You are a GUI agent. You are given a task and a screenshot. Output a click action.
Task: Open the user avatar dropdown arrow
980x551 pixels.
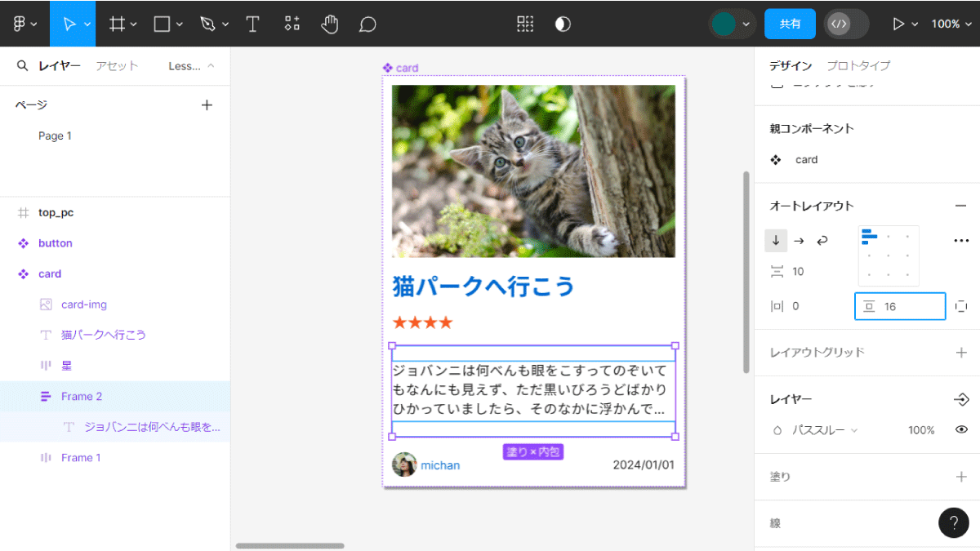click(x=746, y=24)
